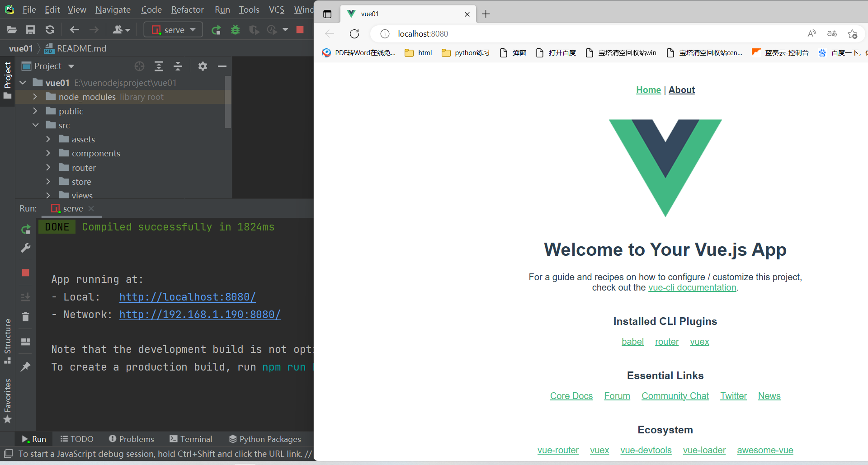Click the wrench settings icon in Run panel
Image resolution: width=868 pixels, height=465 pixels.
click(x=26, y=248)
